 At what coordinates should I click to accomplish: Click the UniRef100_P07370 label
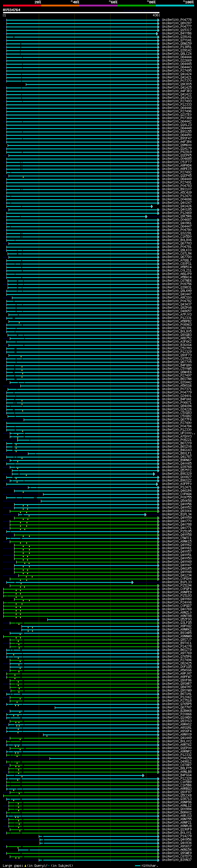coord(177,81)
